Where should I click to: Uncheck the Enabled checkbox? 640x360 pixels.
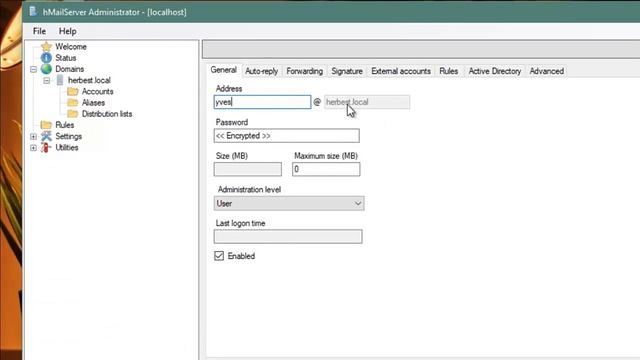(x=219, y=256)
